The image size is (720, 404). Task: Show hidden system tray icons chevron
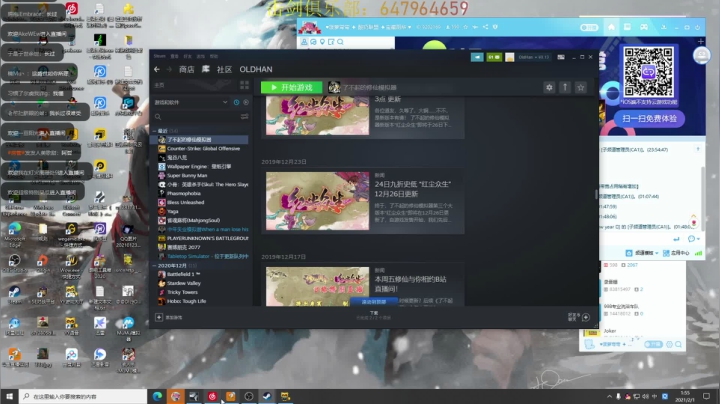tap(609, 396)
